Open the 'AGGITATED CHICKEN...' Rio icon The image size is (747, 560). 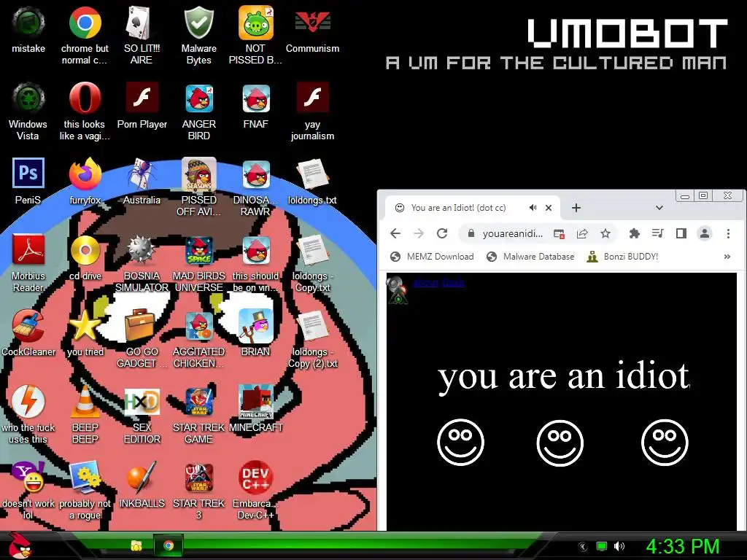[198, 326]
